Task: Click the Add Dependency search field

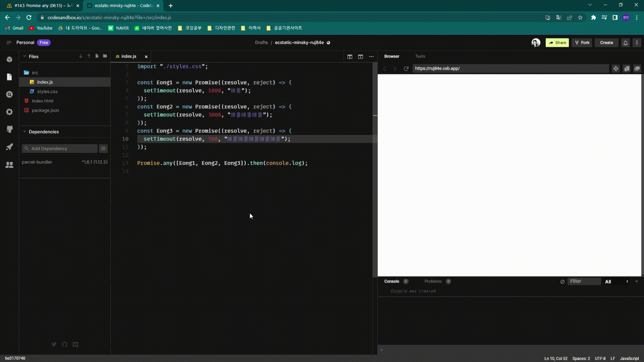Action: point(60,148)
